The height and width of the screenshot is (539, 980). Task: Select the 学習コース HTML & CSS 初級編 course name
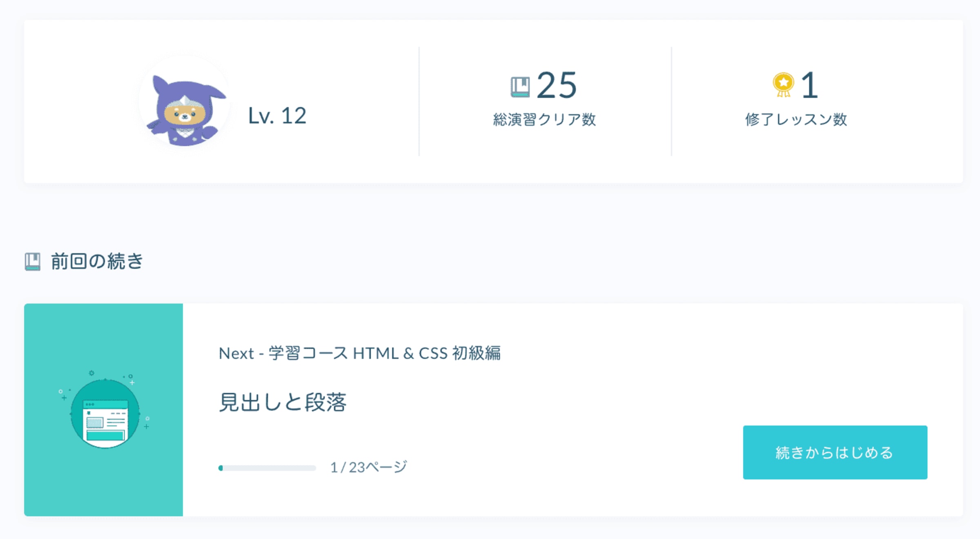[384, 353]
